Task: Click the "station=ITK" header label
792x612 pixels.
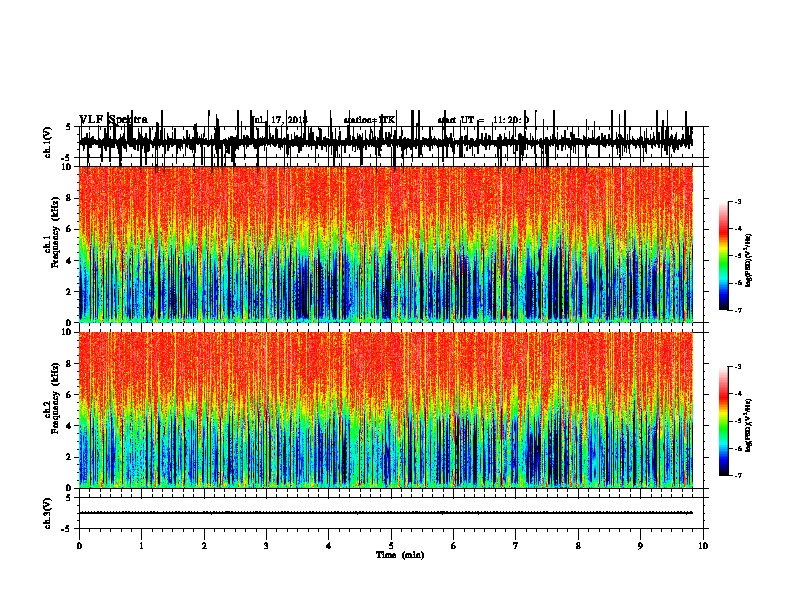Action: point(369,120)
